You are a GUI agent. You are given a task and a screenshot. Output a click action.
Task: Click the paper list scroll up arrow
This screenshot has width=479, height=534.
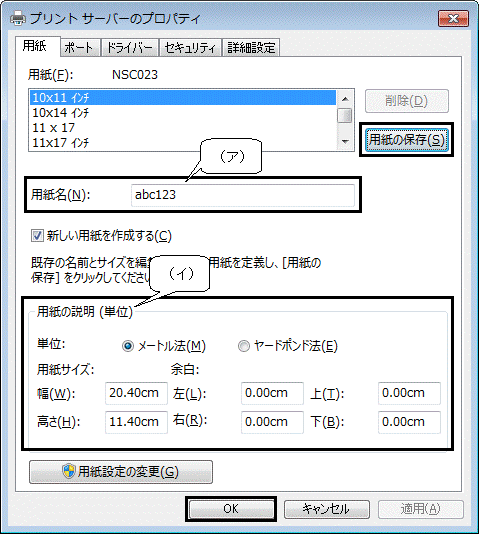coord(345,99)
